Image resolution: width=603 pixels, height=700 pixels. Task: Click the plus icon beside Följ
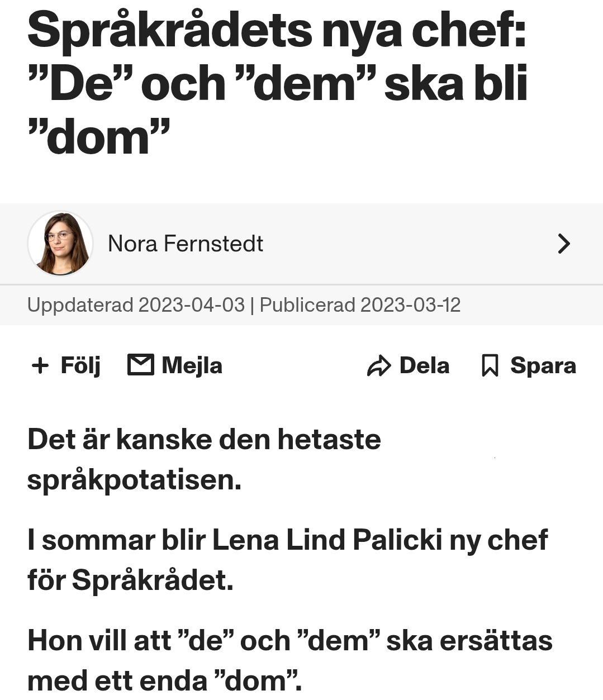pos(40,366)
